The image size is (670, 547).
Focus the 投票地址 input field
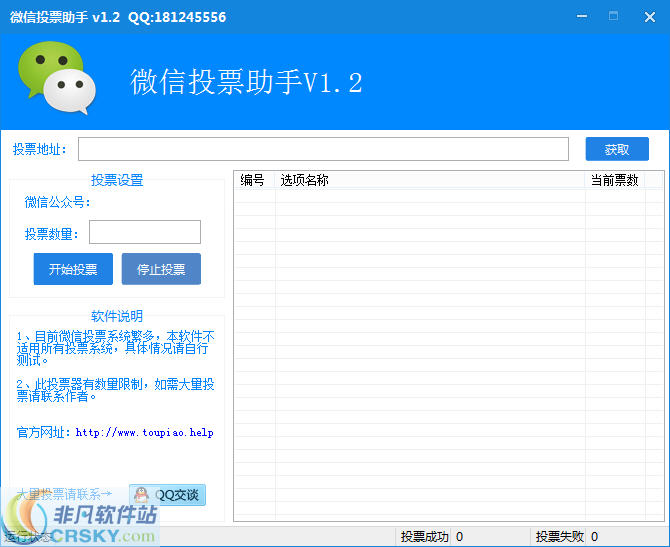click(x=323, y=149)
